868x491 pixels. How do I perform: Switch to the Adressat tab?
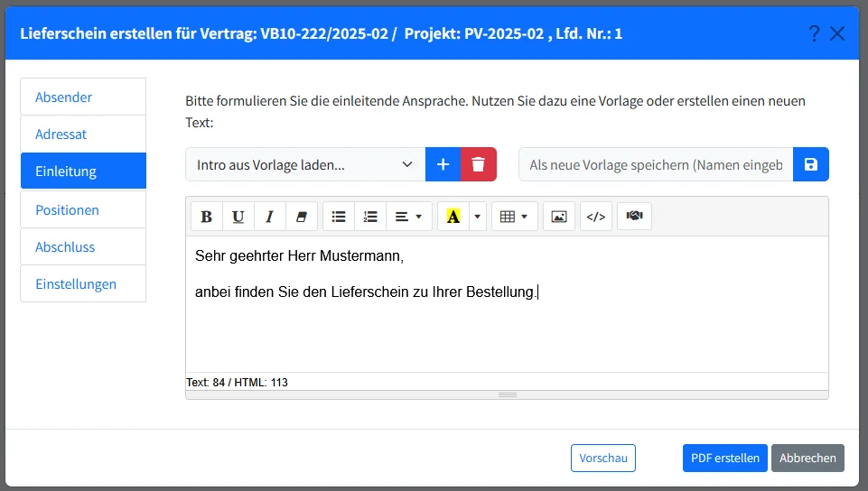(x=83, y=134)
